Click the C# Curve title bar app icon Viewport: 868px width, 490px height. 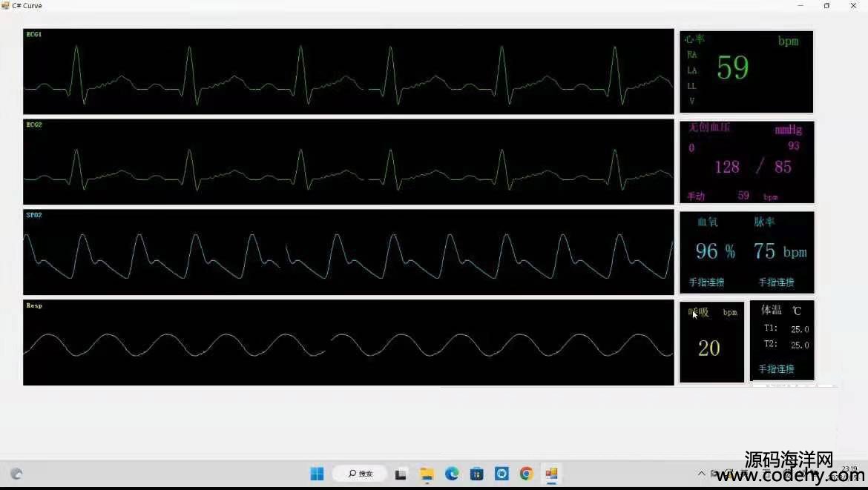tap(5, 5)
